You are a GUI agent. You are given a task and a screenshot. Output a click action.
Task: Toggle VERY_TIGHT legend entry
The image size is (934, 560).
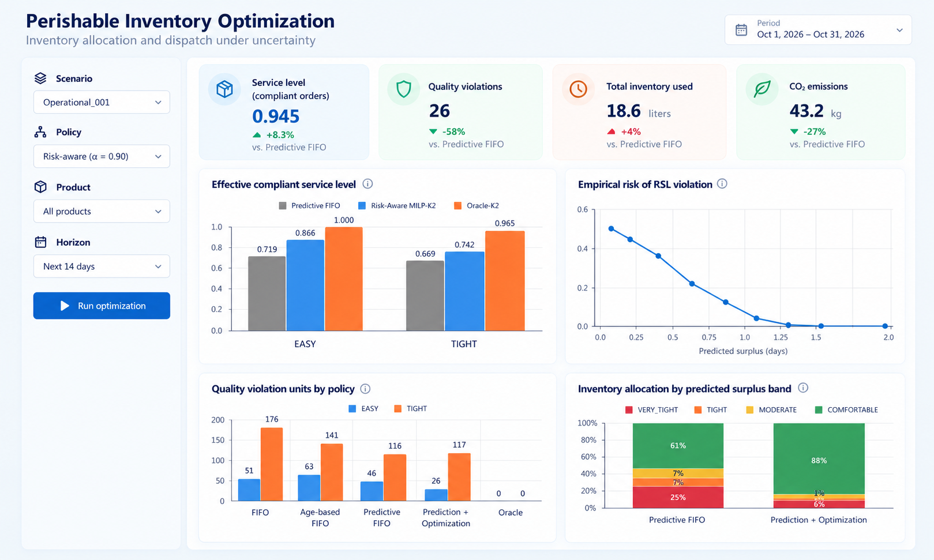(x=651, y=409)
